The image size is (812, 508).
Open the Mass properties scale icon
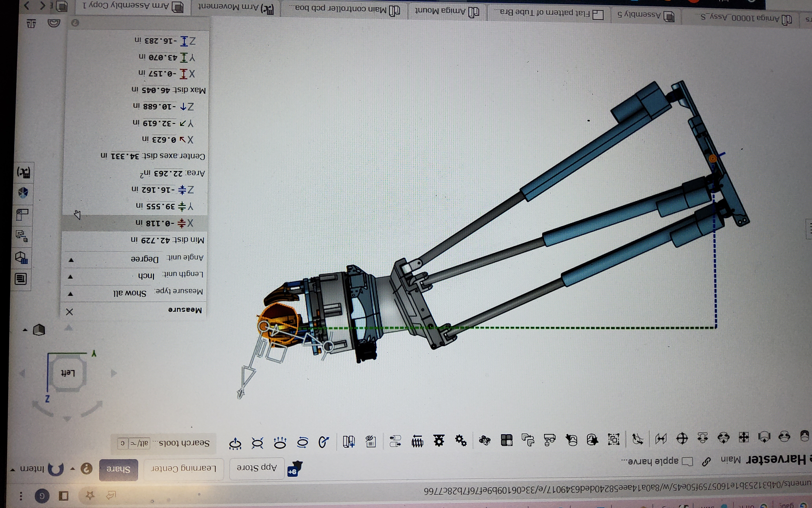[31, 23]
